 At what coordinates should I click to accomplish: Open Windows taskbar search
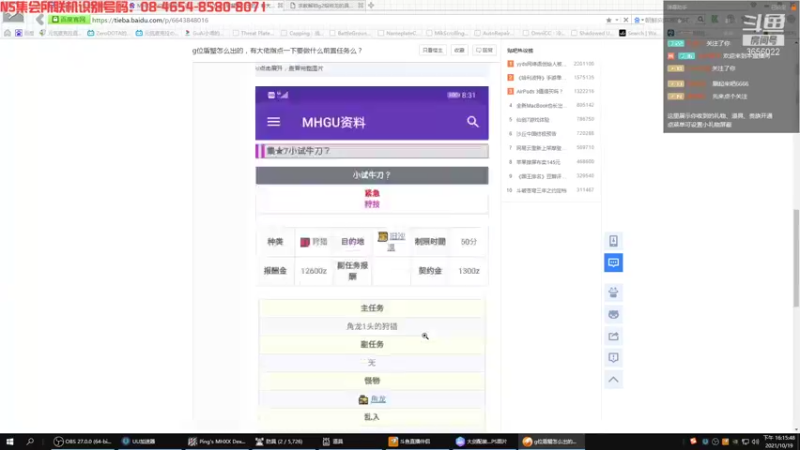30,441
